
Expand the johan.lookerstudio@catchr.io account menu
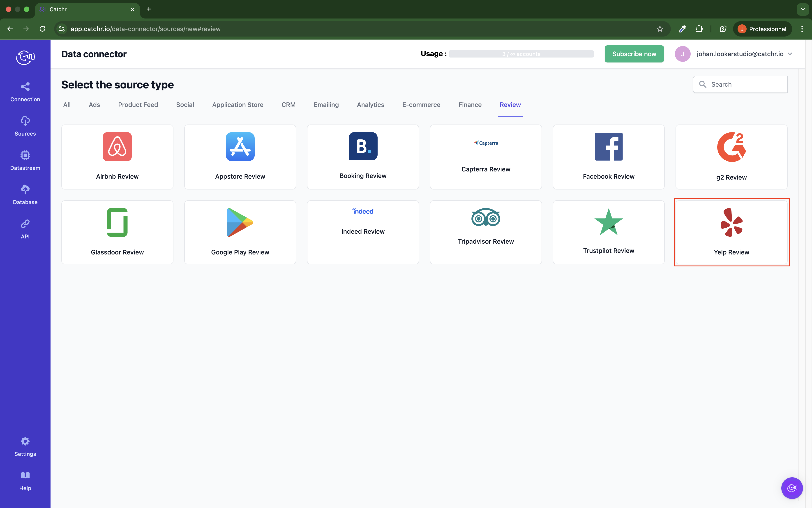pos(790,54)
